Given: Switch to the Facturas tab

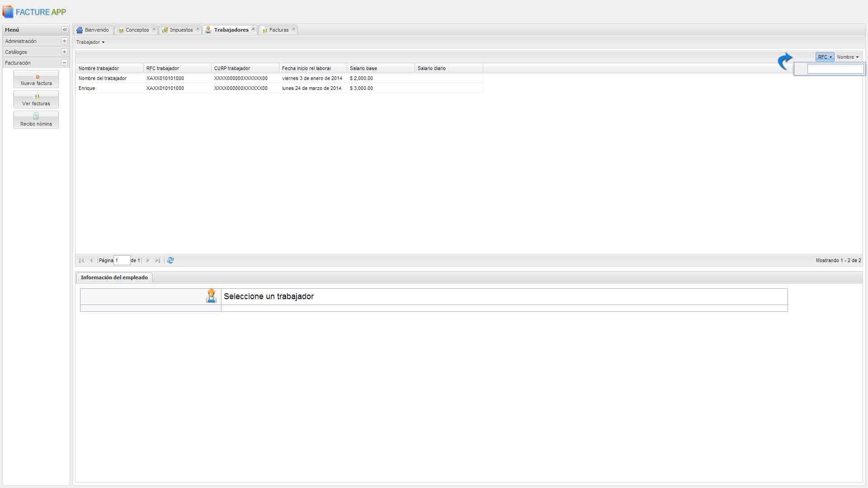Looking at the screenshot, I should [x=278, y=30].
